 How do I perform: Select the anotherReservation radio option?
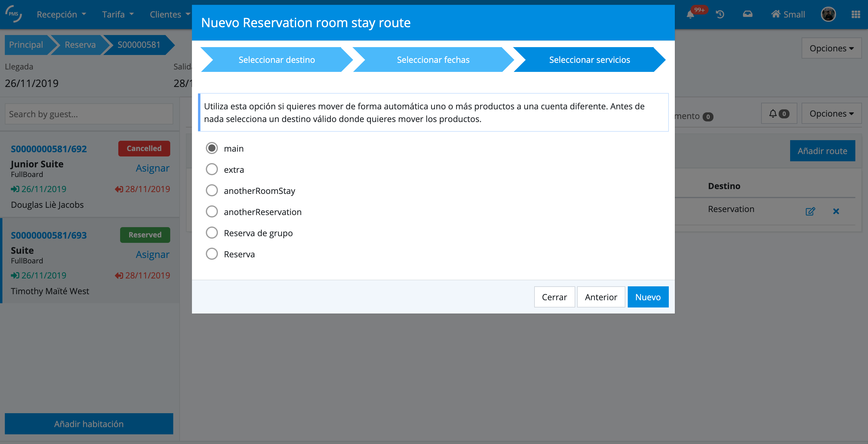pos(212,212)
